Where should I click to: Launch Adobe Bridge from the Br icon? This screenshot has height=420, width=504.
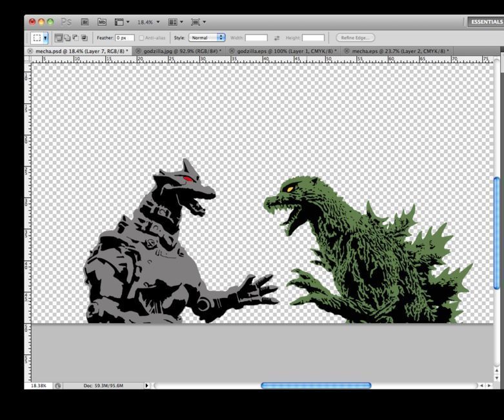click(x=85, y=22)
